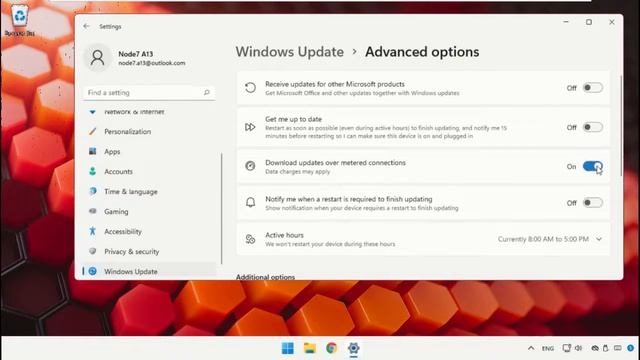Open the volume speaker tray icon

pos(578,348)
